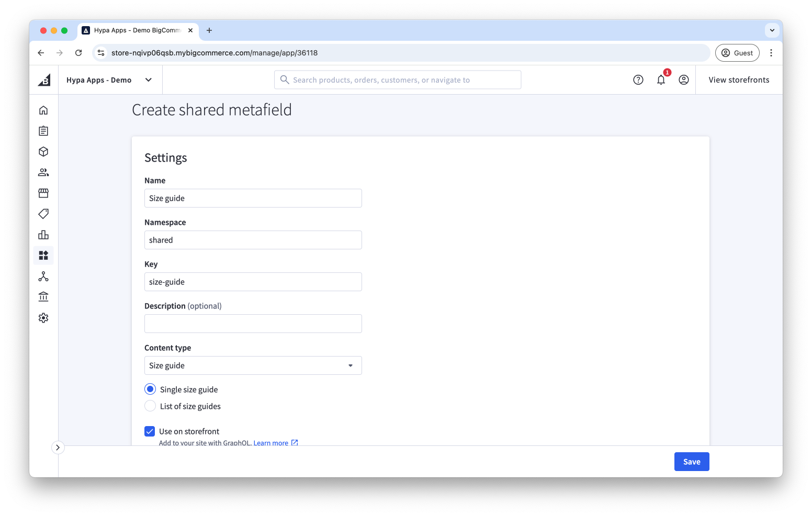Viewport: 812px width, 516px height.
Task: Click the Name input field
Action: tap(253, 198)
